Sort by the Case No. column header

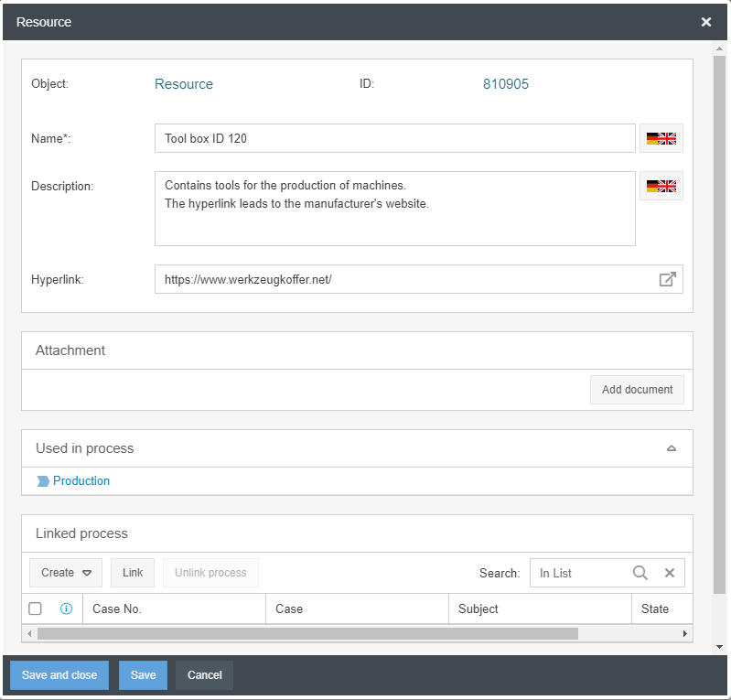pyautogui.click(x=117, y=608)
